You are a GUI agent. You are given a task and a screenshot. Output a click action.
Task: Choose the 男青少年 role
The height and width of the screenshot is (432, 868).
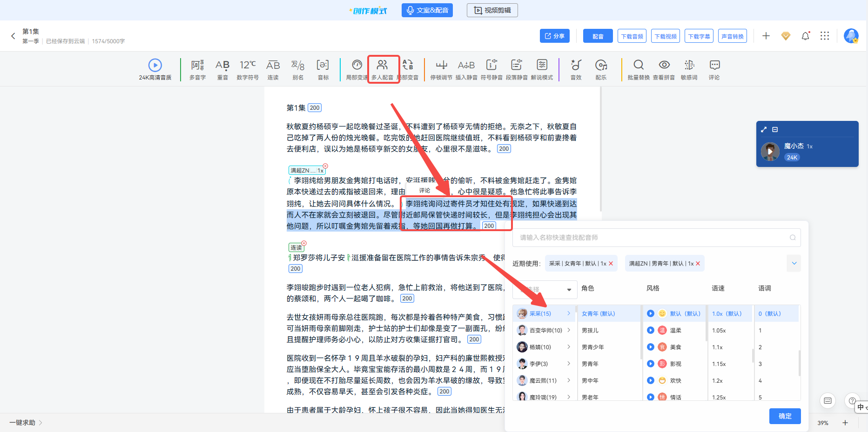[x=609, y=347]
